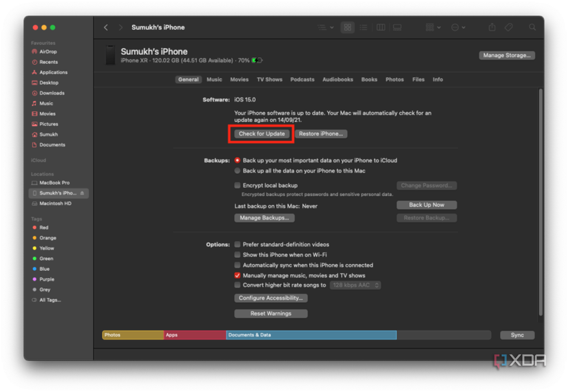
Task: Switch to the Audiobooks tab
Action: (337, 80)
